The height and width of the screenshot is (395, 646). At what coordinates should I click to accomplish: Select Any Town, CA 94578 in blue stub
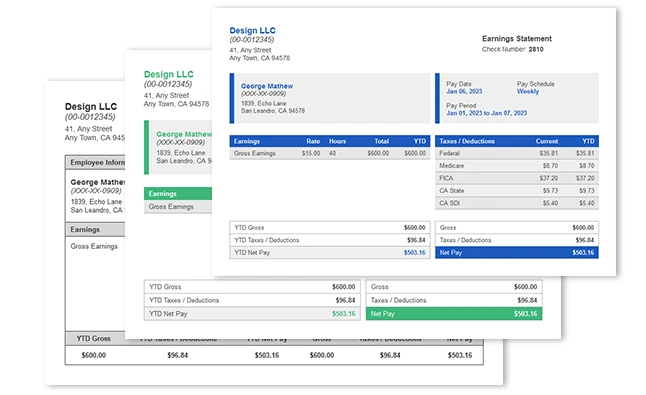pos(260,58)
